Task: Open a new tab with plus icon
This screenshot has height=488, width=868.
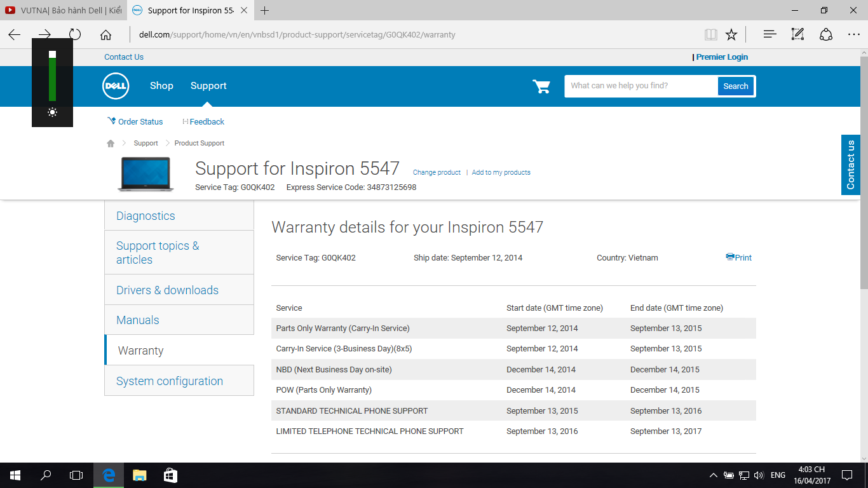Action: [x=265, y=10]
